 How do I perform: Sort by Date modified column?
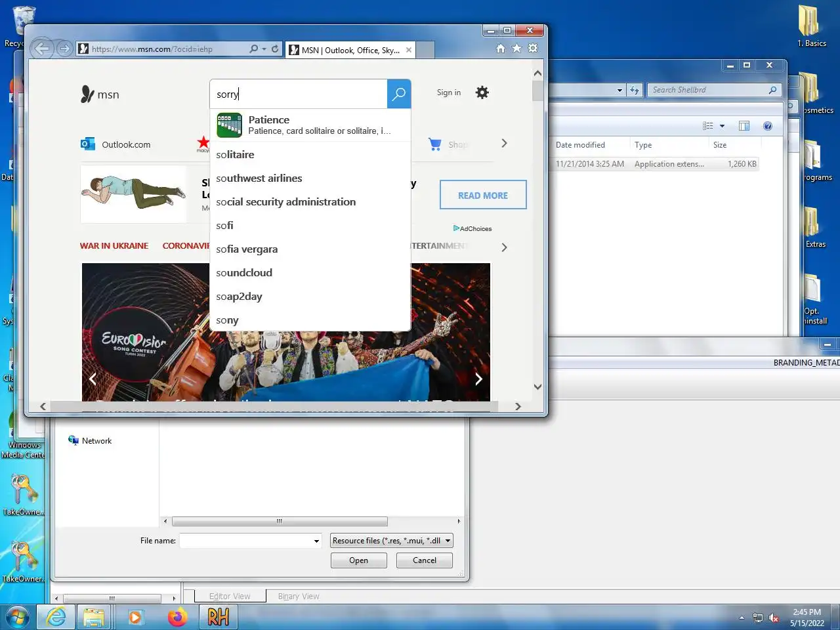tap(580, 145)
